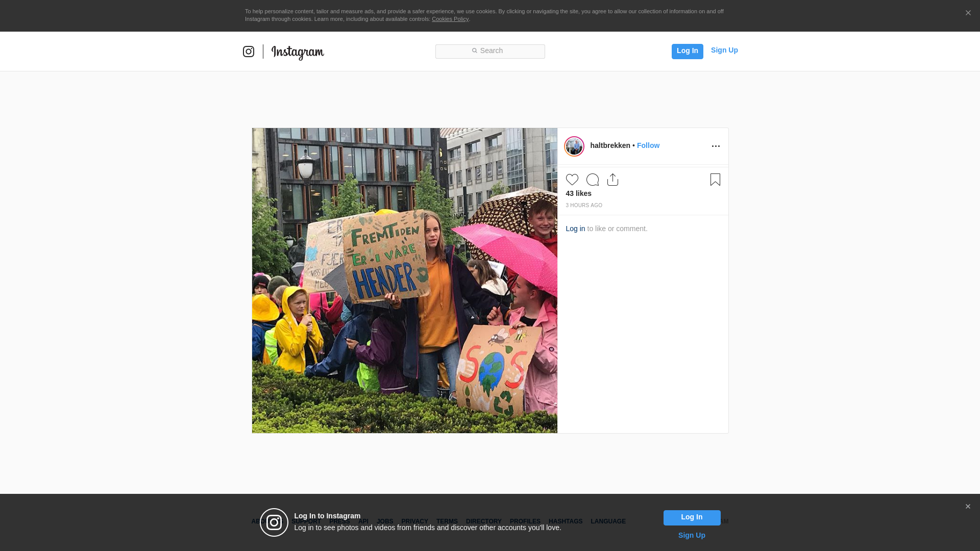Open the PROFILES footer link
980x551 pixels.
(525, 521)
